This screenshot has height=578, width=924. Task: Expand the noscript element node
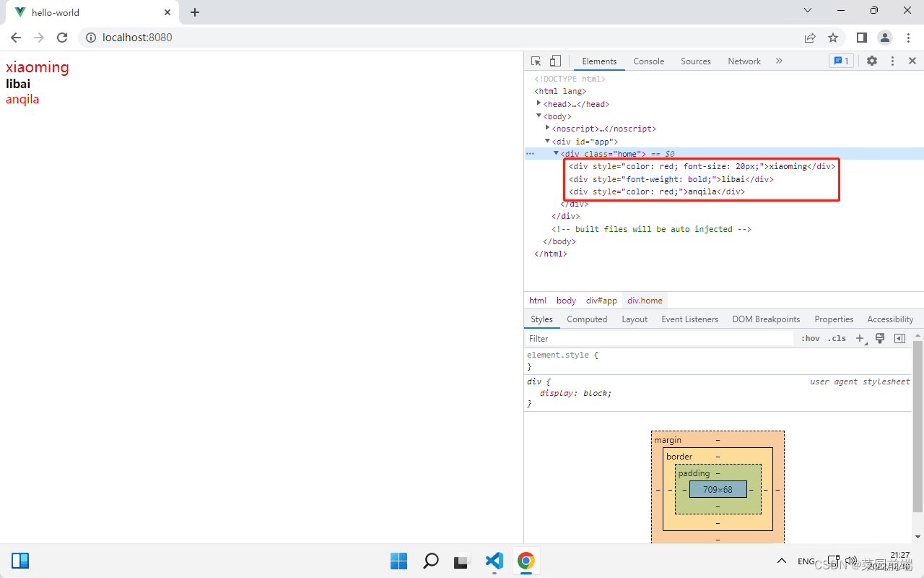547,128
